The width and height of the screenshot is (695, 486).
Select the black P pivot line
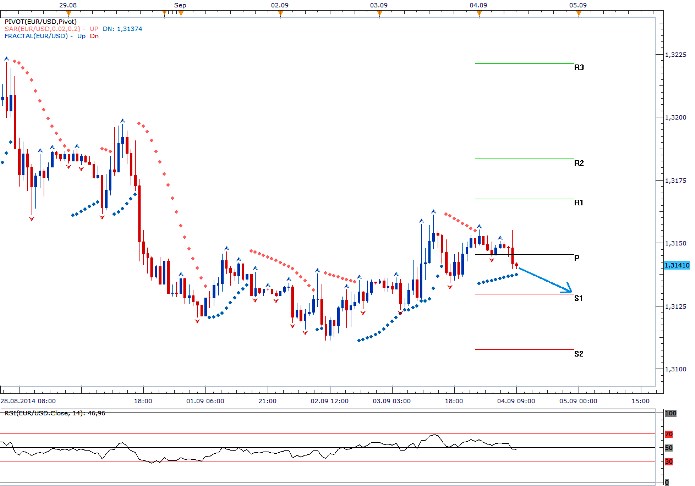(524, 255)
